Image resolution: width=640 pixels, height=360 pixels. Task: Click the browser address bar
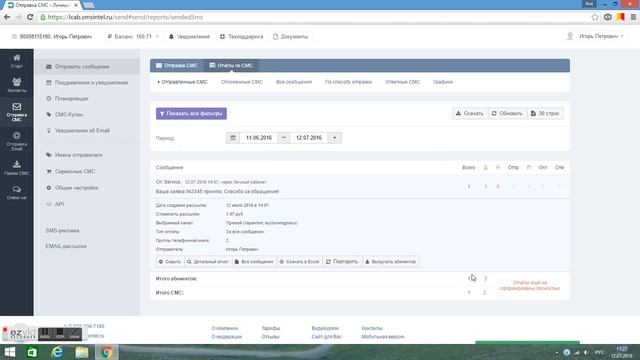click(314, 17)
